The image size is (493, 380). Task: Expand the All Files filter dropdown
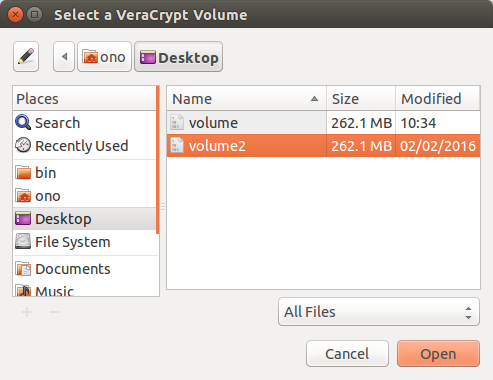pyautogui.click(x=379, y=312)
